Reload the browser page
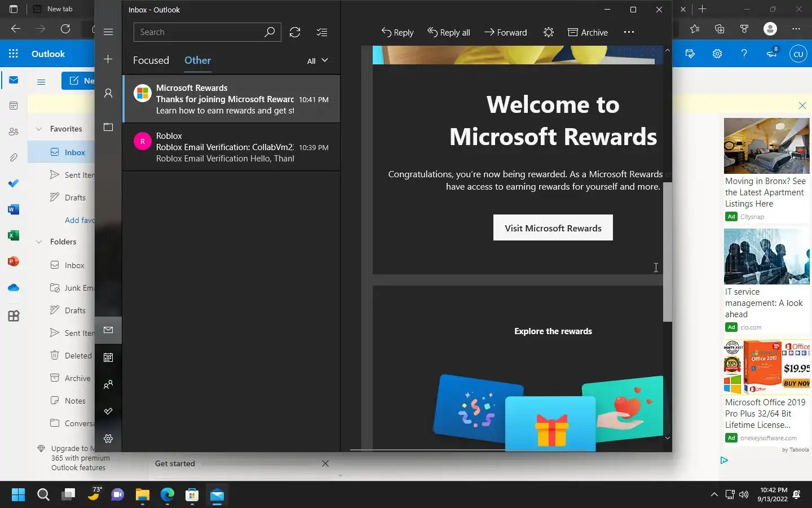 [65, 29]
